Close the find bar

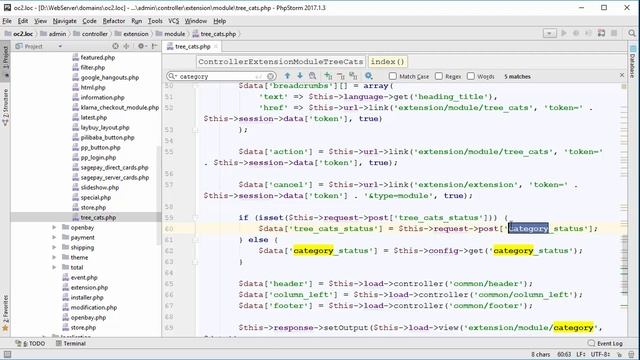[x=622, y=75]
